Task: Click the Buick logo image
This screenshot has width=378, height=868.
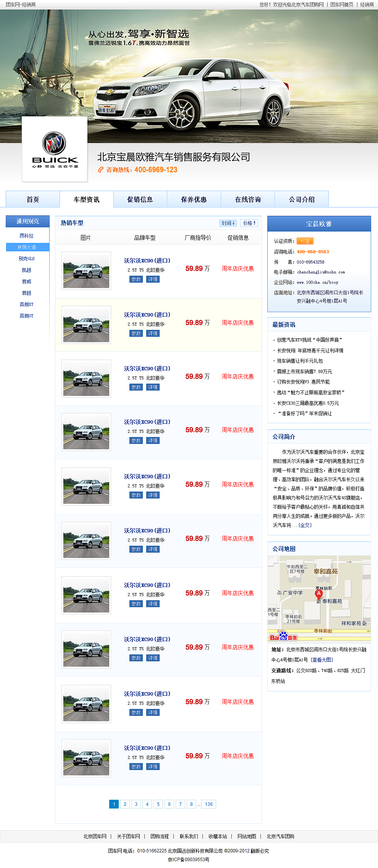Action: (55, 149)
